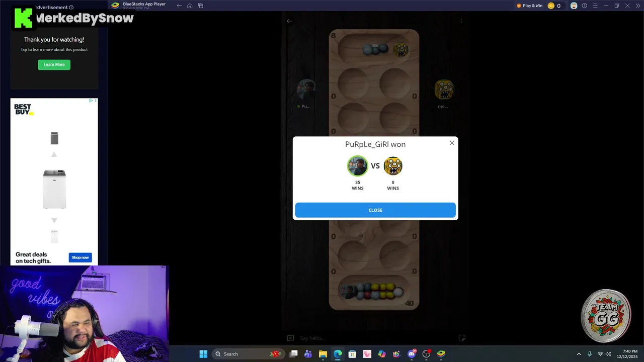This screenshot has width=644, height=362.
Task: Open Wi-Fi network tray icon
Action: coord(600,354)
